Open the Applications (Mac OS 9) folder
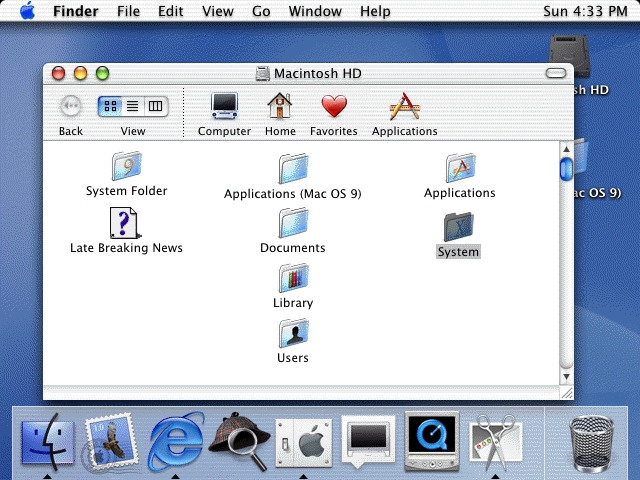The width and height of the screenshot is (640, 480). [293, 168]
